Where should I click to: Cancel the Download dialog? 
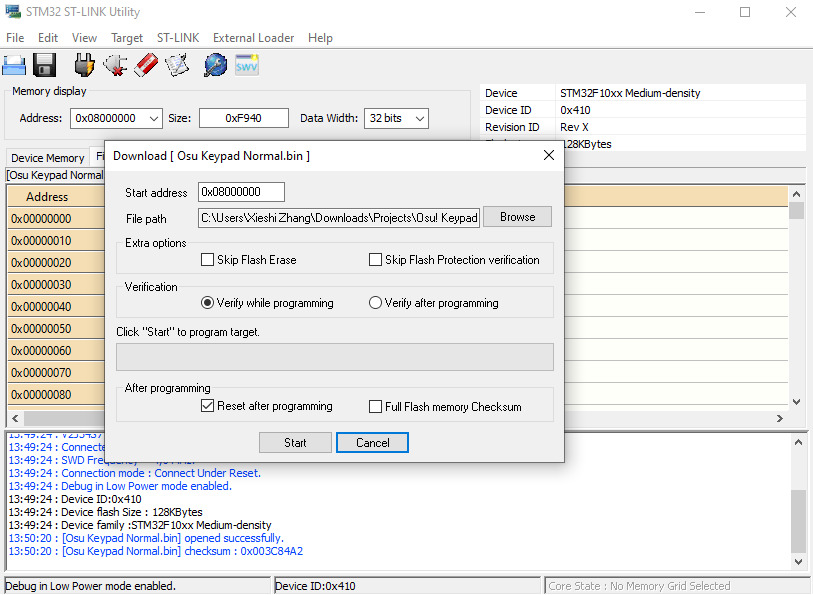(372, 443)
